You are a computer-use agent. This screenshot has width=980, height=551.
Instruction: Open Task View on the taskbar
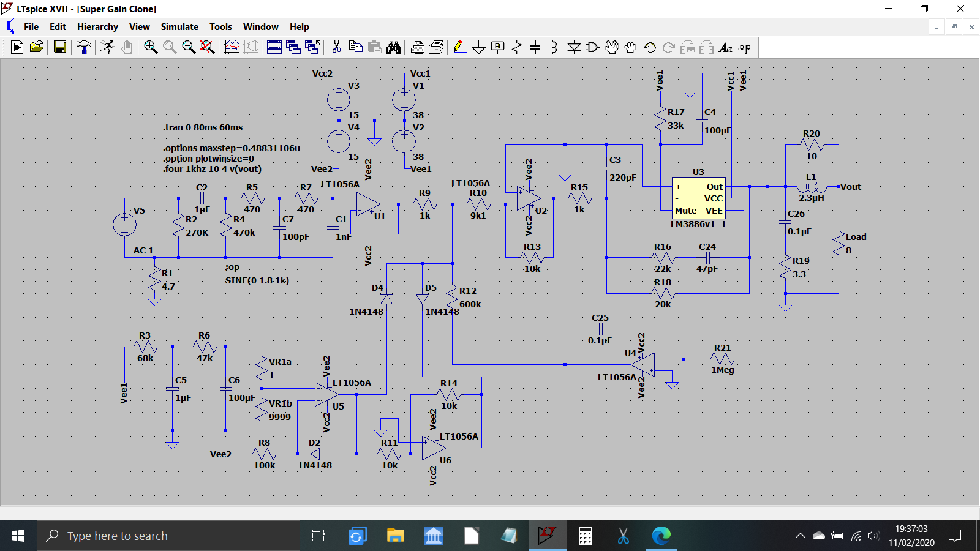click(x=318, y=536)
